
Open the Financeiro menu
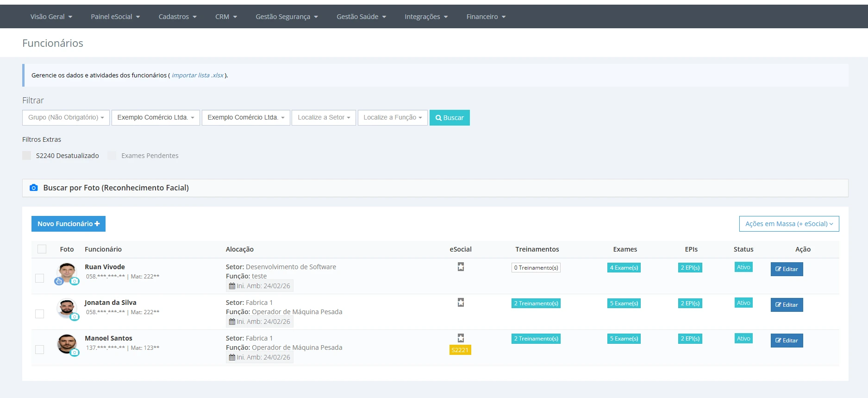(486, 17)
